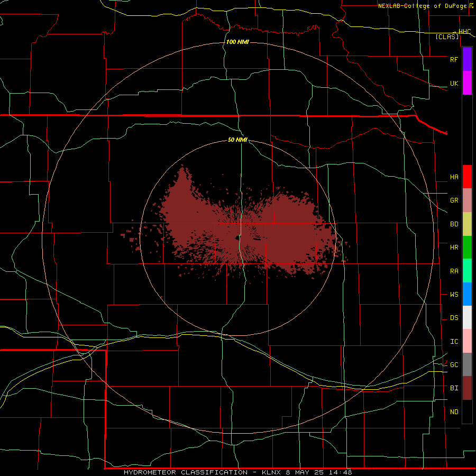The width and height of the screenshot is (476, 476).
Task: Click the BI dark red legend swatch
Action: 467,388
